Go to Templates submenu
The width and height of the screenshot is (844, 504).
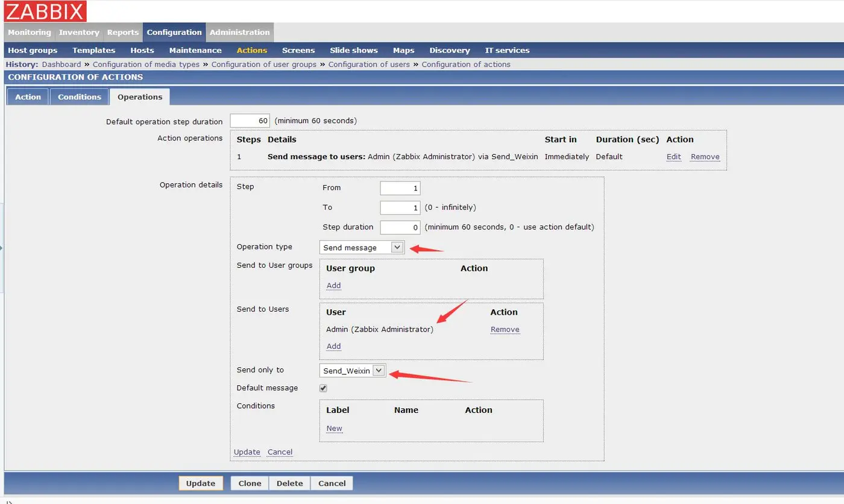click(93, 50)
